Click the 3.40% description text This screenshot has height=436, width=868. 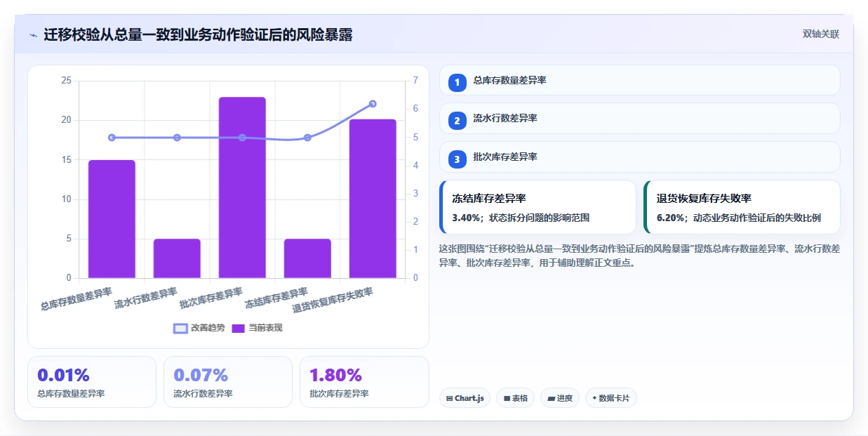tap(521, 218)
